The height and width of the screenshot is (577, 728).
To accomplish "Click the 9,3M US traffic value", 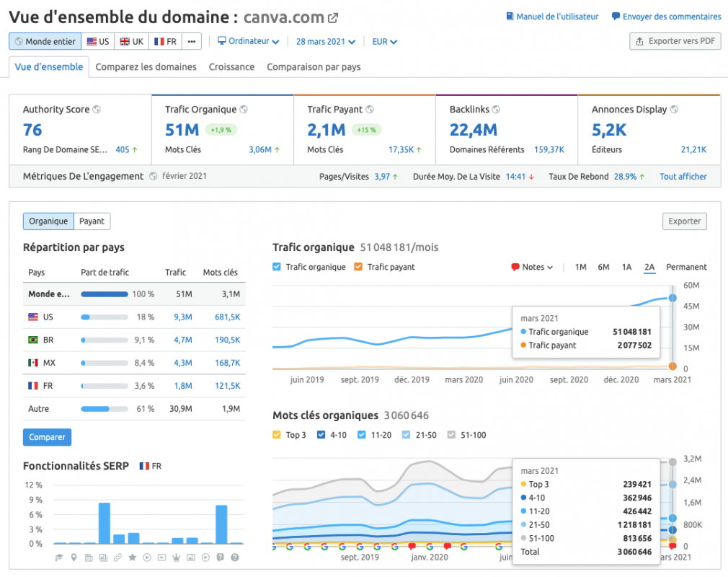I will click(183, 317).
